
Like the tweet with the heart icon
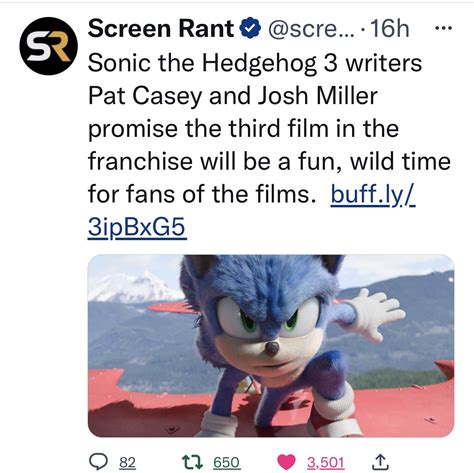(286, 462)
